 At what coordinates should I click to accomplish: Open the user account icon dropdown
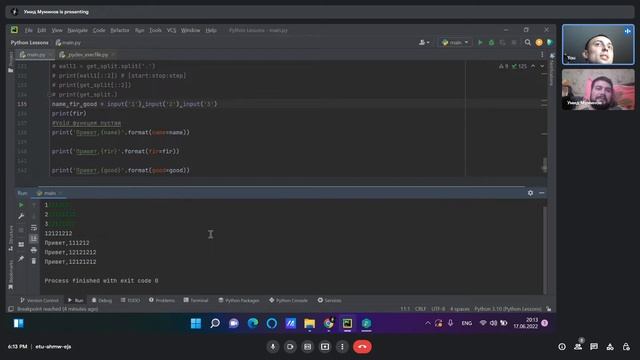click(x=424, y=42)
